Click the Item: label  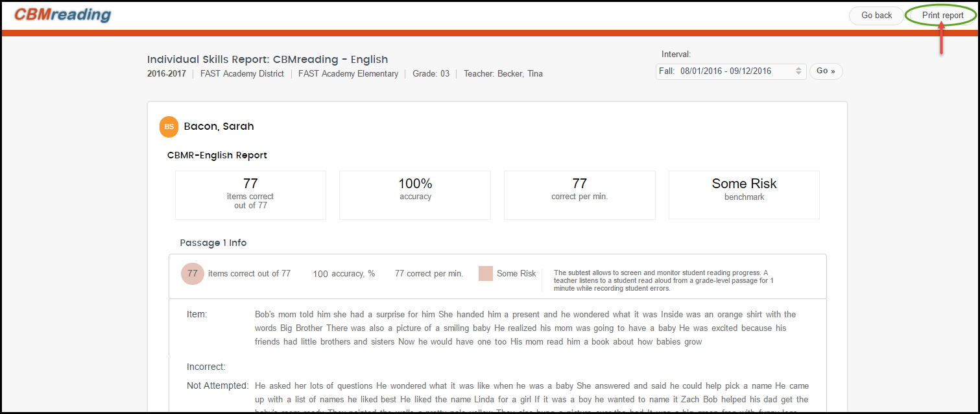197,315
